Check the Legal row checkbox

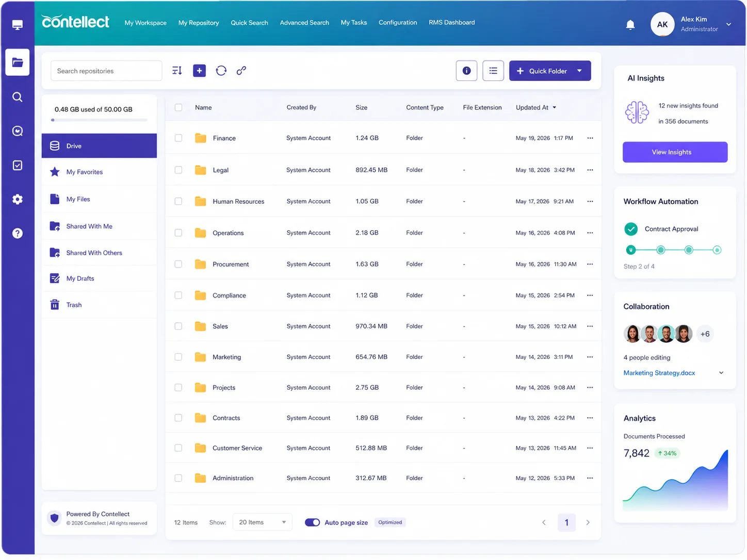tap(178, 170)
